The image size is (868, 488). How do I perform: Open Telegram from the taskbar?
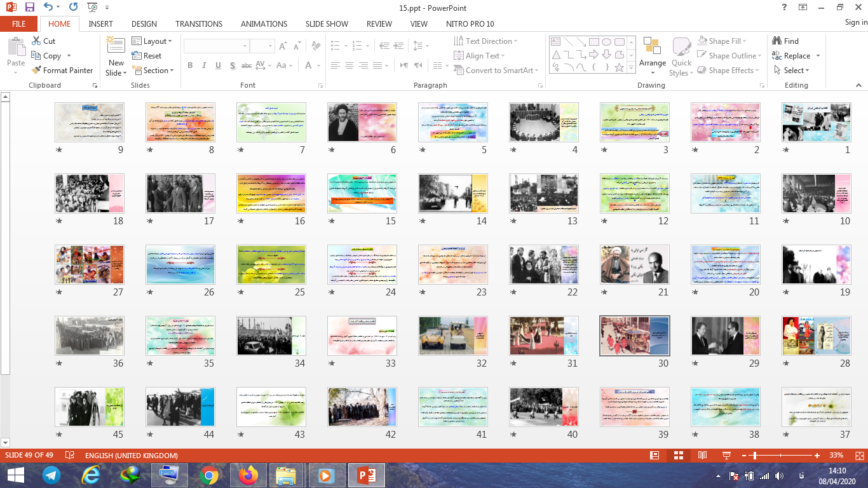click(x=51, y=475)
